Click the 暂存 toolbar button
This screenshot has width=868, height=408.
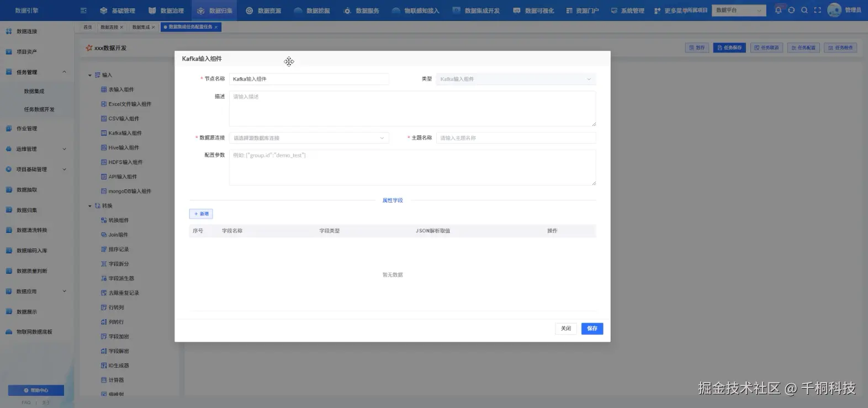pos(697,48)
